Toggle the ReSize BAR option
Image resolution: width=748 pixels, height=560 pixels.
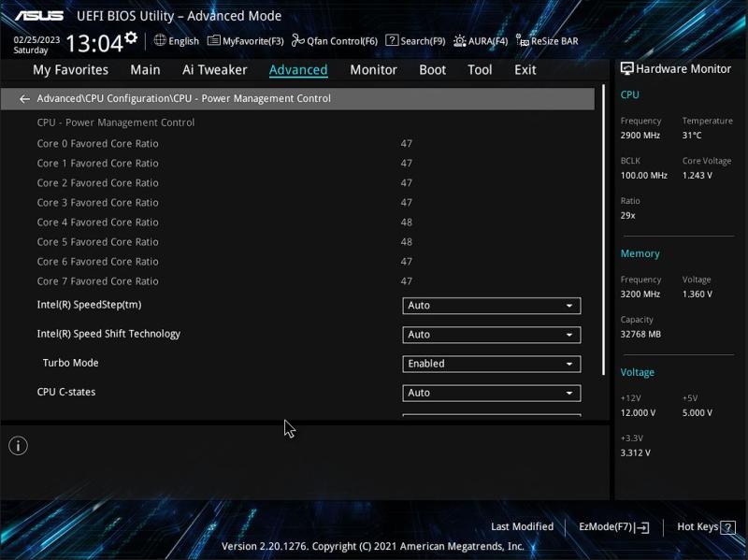pos(547,41)
